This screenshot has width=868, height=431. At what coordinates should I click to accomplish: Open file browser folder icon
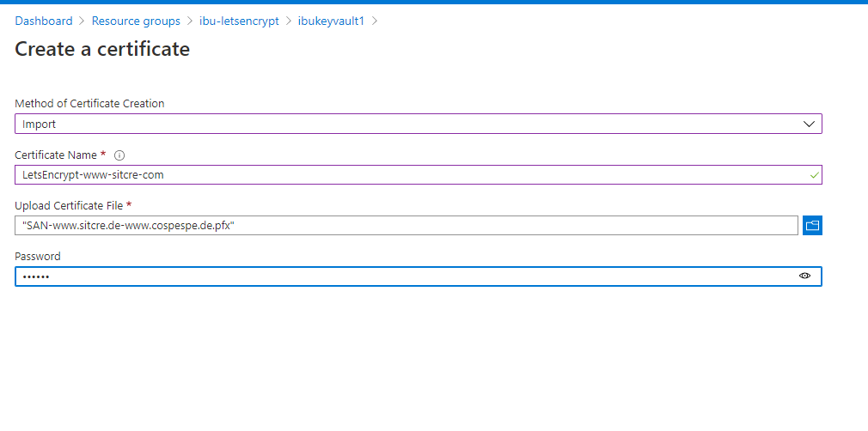click(812, 225)
